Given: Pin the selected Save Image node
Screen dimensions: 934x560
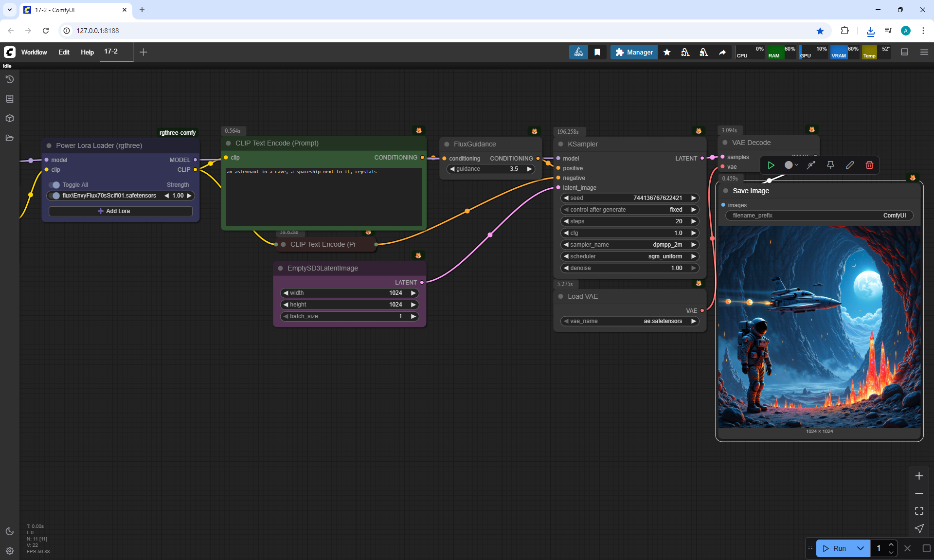Looking at the screenshot, I should 830,165.
